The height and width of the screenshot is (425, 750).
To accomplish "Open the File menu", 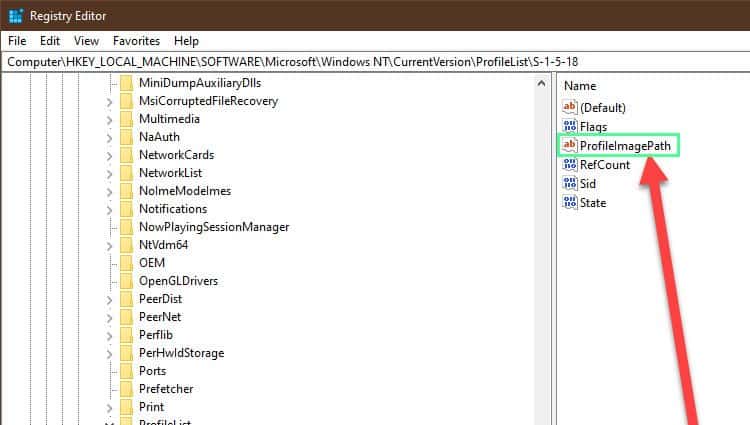I will [x=17, y=41].
